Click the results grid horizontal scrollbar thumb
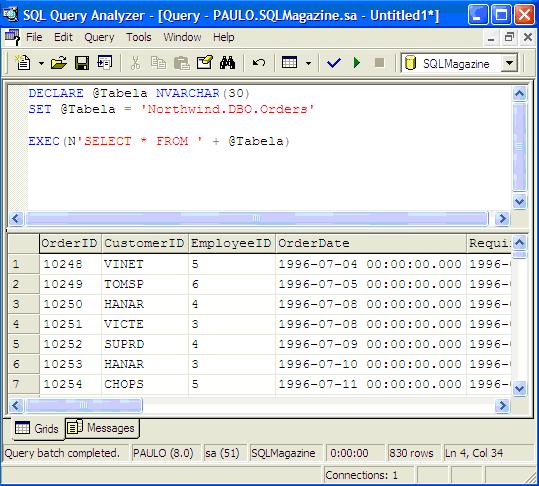 (x=84, y=406)
